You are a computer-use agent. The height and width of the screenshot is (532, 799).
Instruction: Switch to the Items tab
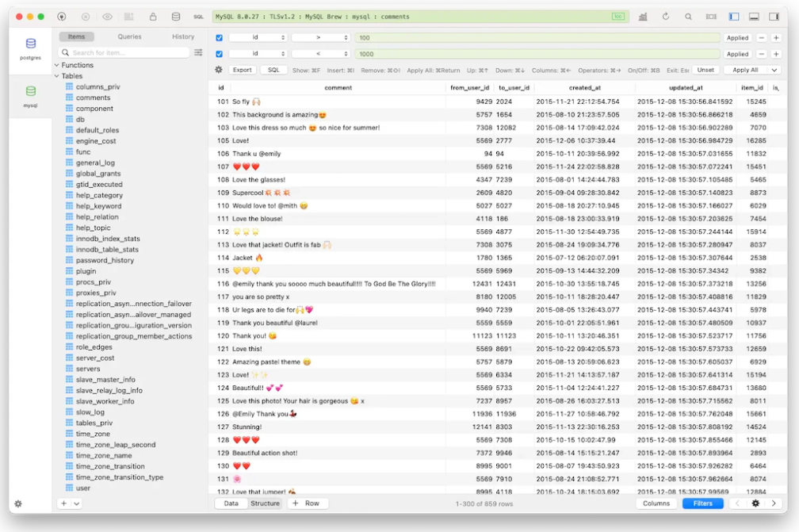pos(76,36)
